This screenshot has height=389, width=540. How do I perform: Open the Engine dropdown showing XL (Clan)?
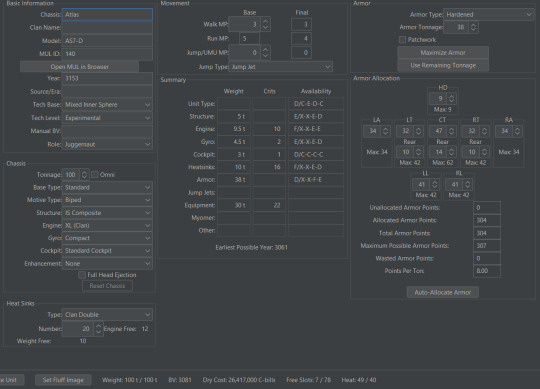[x=107, y=225]
